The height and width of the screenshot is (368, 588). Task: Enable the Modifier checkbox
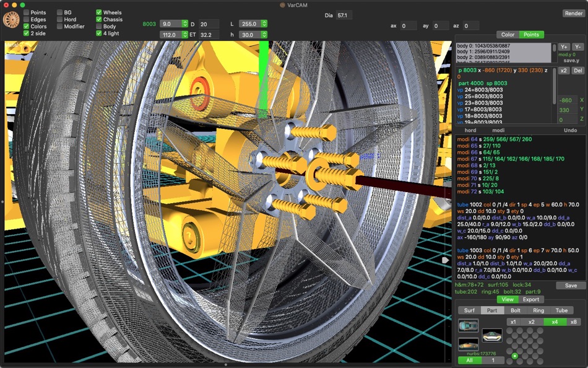(x=59, y=26)
